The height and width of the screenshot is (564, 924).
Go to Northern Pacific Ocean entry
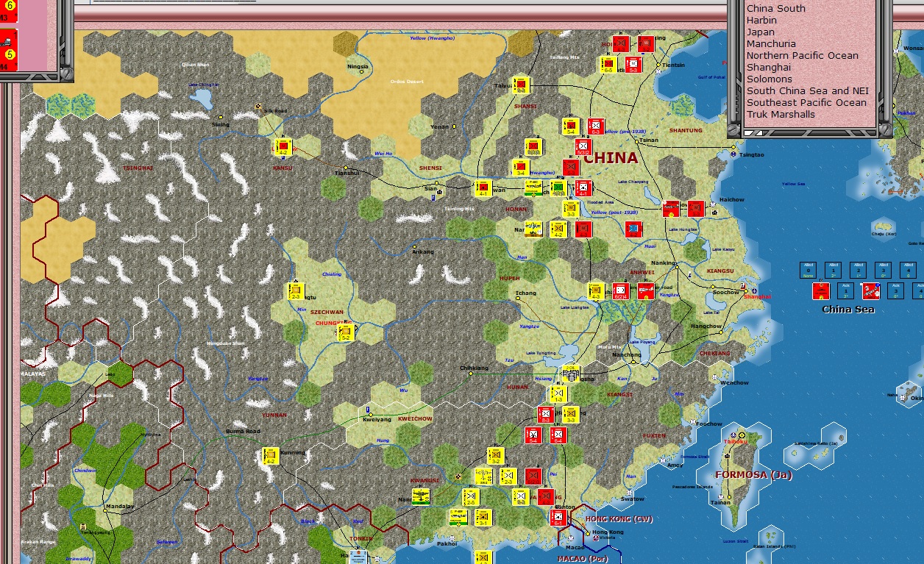click(x=803, y=56)
